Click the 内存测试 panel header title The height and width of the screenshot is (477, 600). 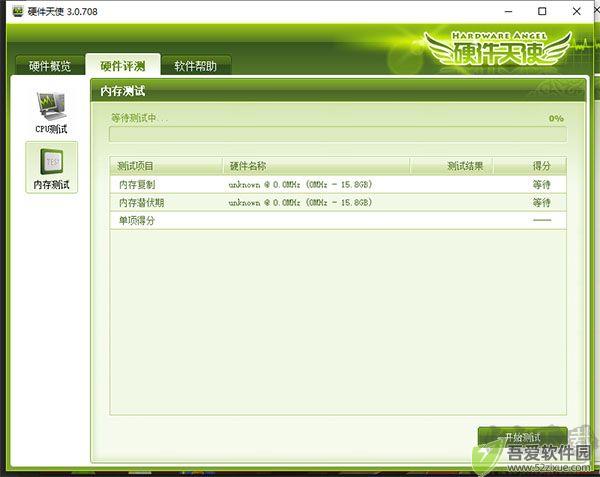pos(122,91)
